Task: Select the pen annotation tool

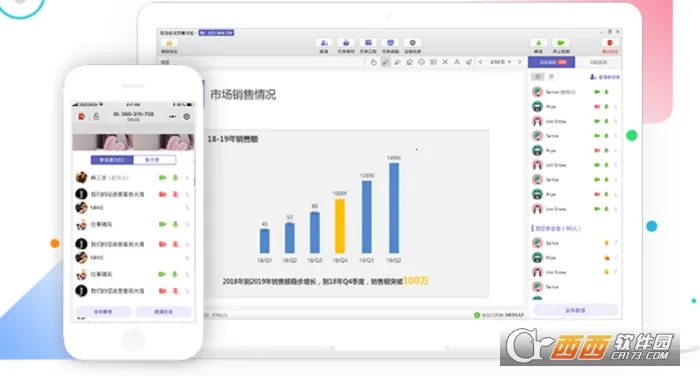Action: tap(386, 62)
